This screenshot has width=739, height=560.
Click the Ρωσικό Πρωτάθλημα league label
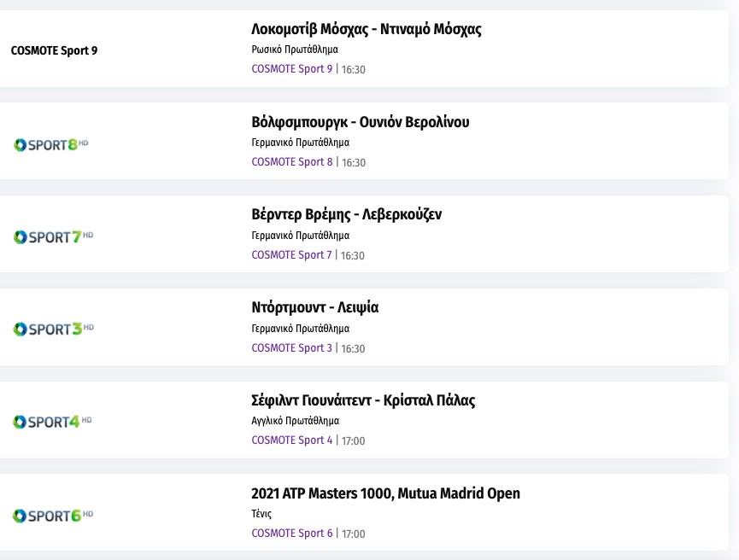295,50
